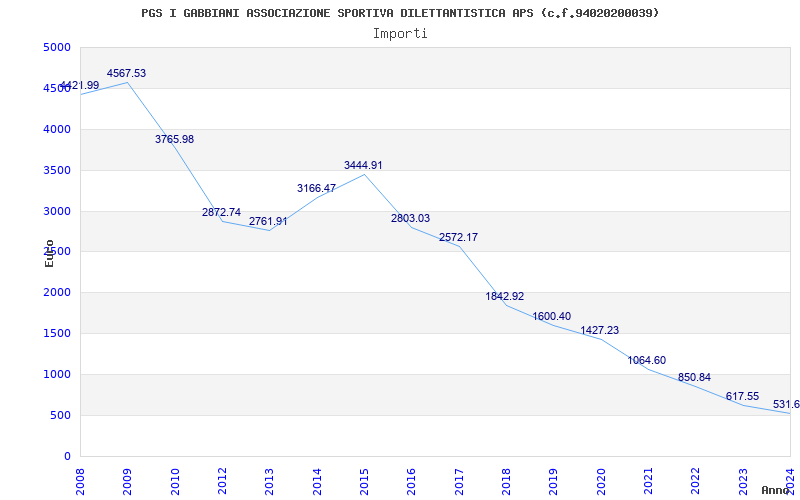
Task: Click the 2008 x-axis year label
Action: point(80,482)
